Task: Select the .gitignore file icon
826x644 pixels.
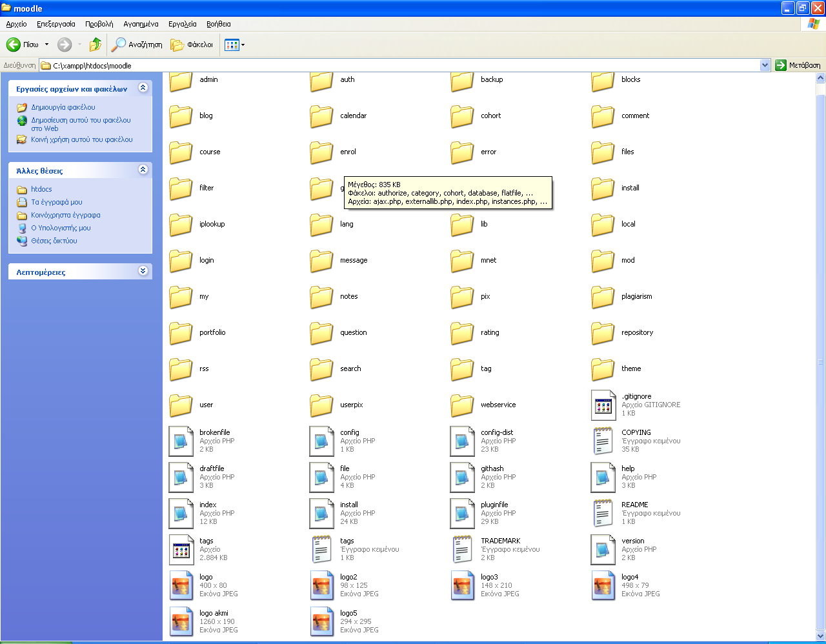Action: tap(604, 405)
